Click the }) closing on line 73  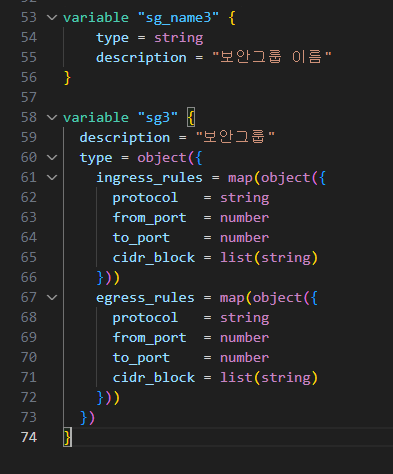click(x=88, y=418)
